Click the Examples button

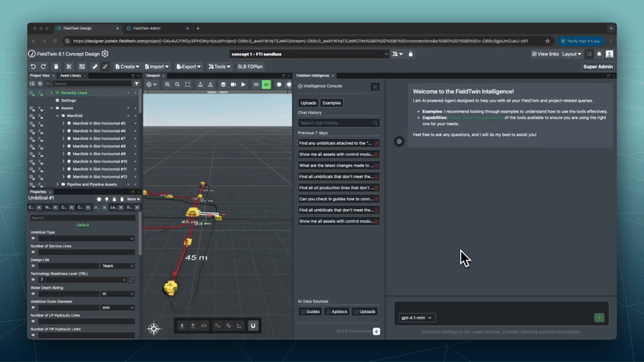332,103
